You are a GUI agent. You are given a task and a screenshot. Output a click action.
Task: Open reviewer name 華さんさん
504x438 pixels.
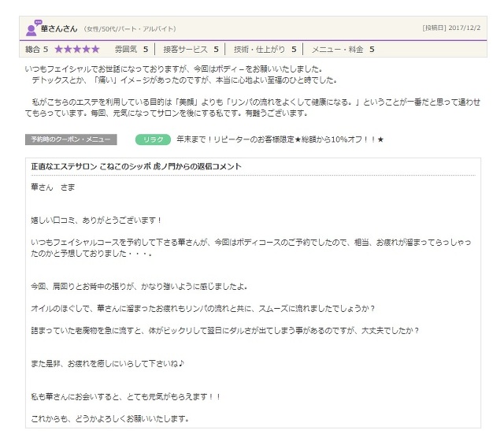point(59,29)
